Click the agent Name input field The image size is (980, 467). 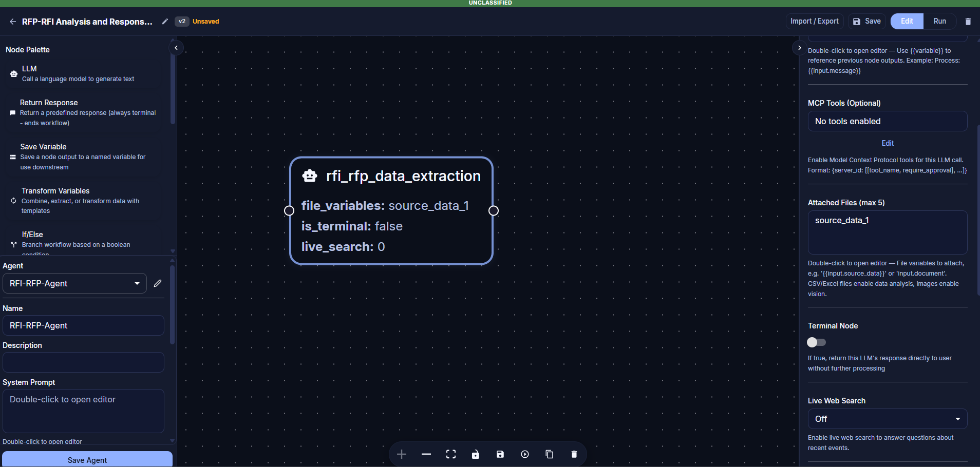click(x=83, y=325)
